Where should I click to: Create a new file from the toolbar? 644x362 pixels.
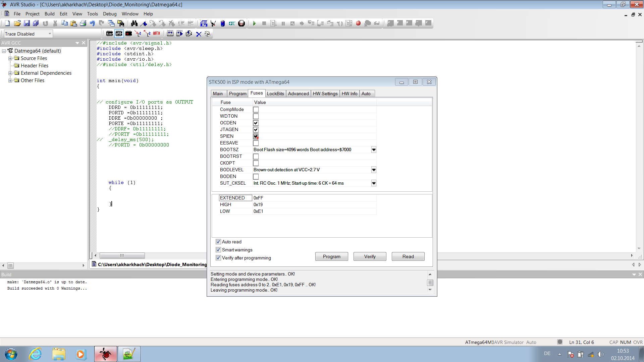[x=7, y=23]
